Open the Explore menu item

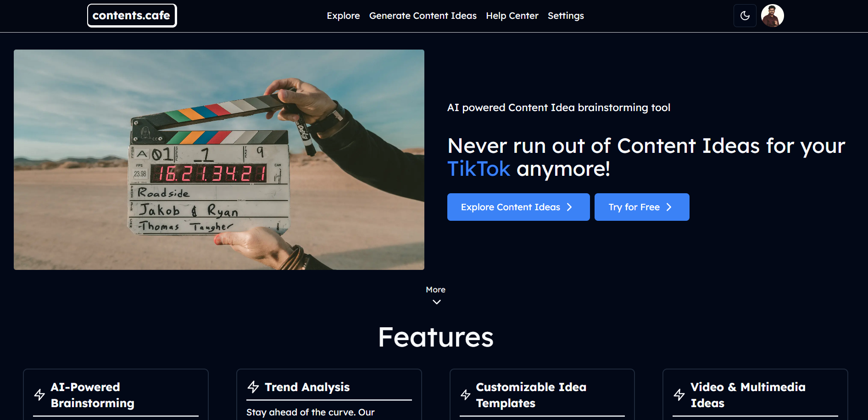[x=343, y=16]
